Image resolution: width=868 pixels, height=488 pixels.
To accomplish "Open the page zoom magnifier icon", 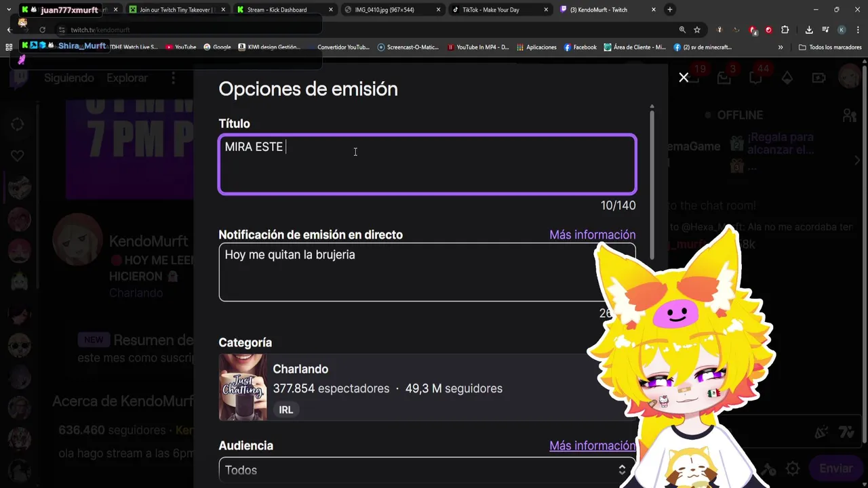I will 682,30.
